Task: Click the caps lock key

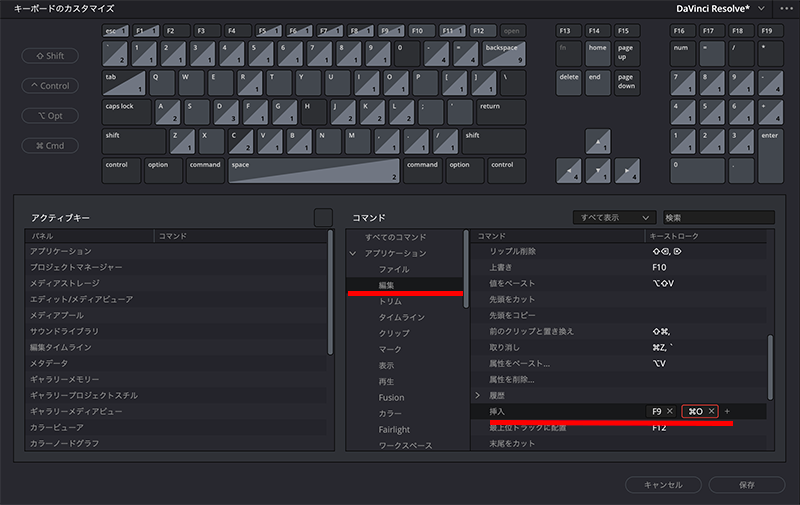Action: (x=127, y=112)
